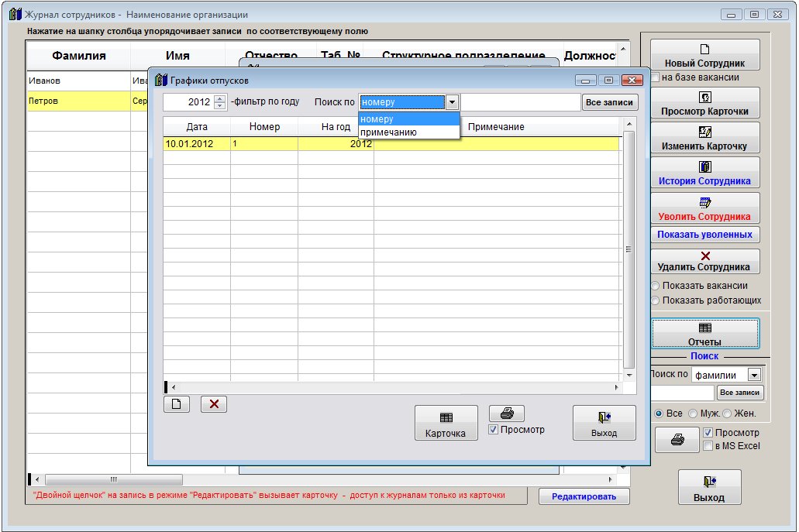Check the на базе вакансии checkbox
The width and height of the screenshot is (799, 532).
coord(656,77)
